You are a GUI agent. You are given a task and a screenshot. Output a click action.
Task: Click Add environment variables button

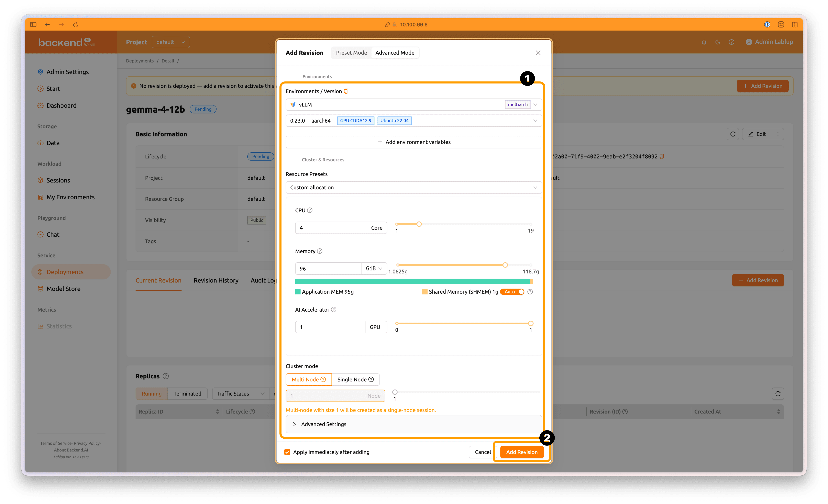414,142
